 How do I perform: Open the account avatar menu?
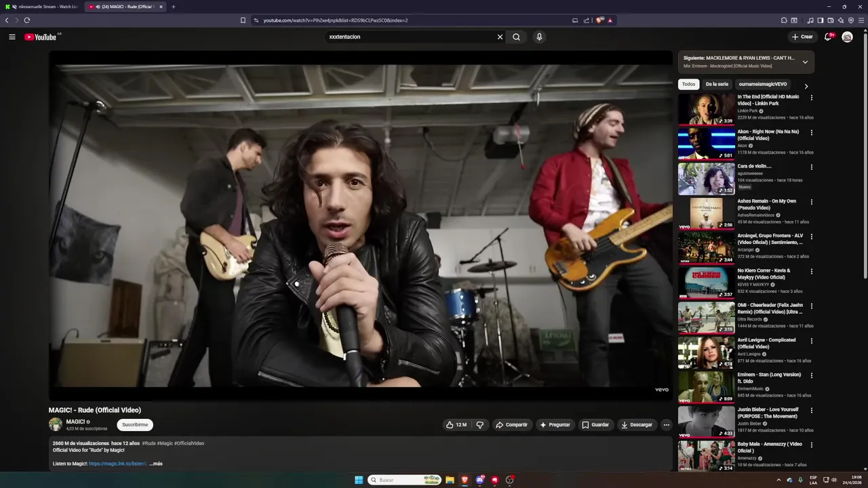(847, 37)
